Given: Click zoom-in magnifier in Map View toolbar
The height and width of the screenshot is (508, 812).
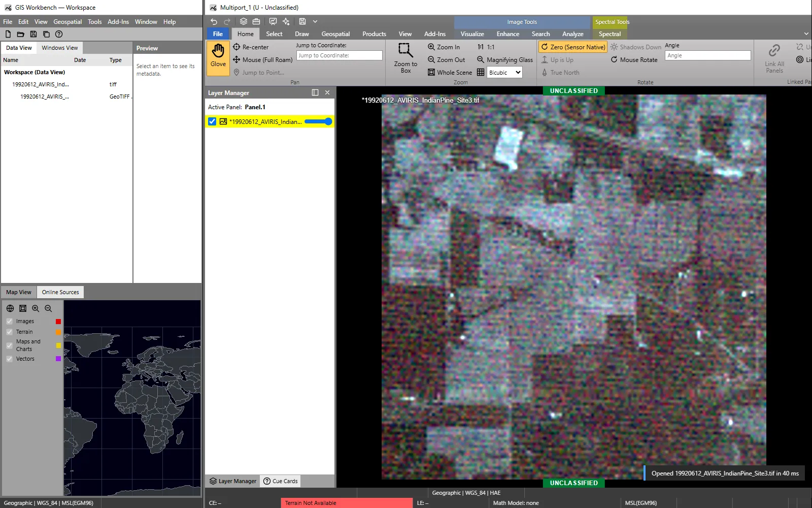Looking at the screenshot, I should click(36, 308).
